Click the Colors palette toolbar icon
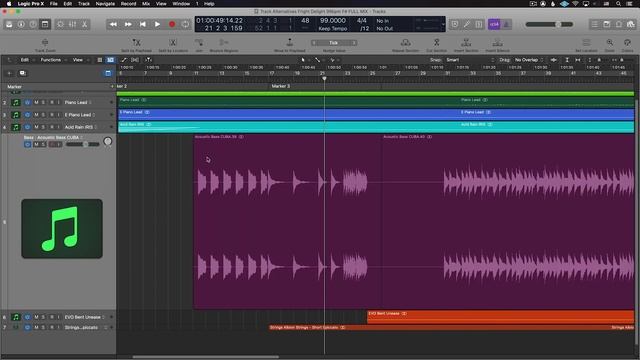Screen dimensions: 640x360 coord(627,42)
